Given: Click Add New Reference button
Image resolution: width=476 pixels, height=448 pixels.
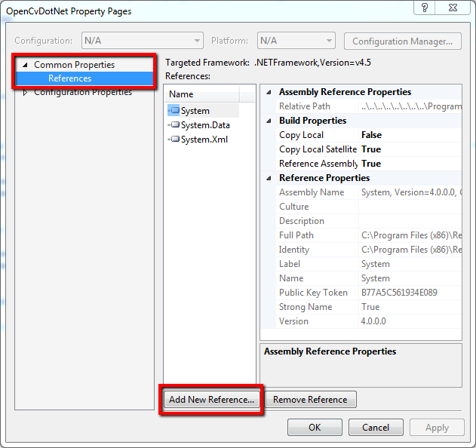Looking at the screenshot, I should pyautogui.click(x=211, y=400).
